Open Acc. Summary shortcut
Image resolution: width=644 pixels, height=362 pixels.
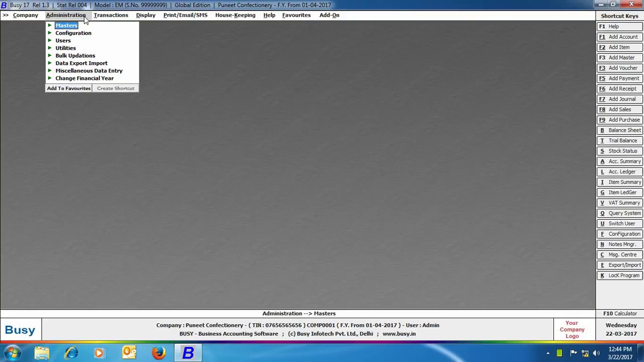[620, 161]
